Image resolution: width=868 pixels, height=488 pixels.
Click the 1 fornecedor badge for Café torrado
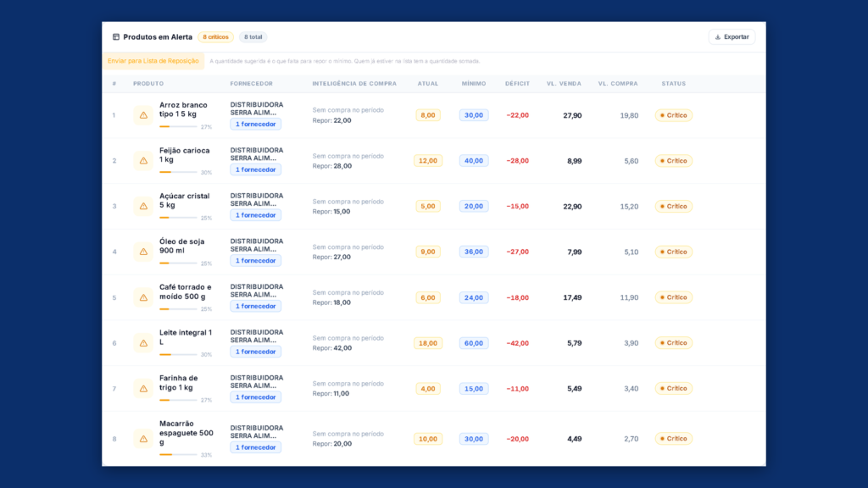pyautogui.click(x=256, y=306)
